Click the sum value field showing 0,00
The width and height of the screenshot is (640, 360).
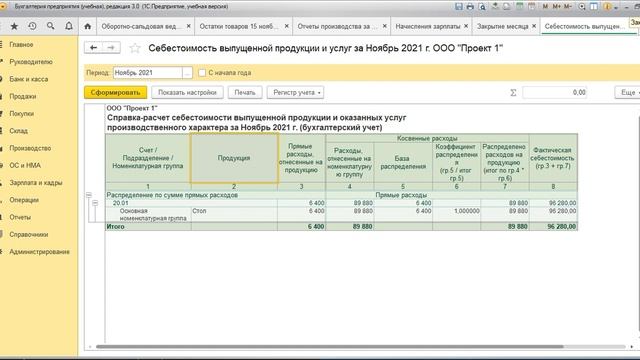(x=554, y=93)
